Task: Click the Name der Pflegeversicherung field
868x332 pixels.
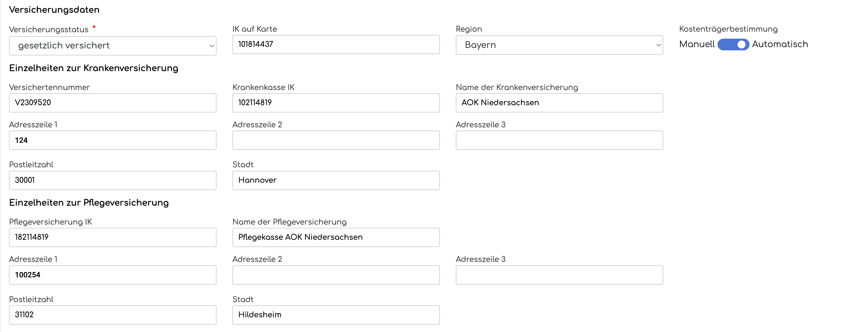Action: pyautogui.click(x=336, y=237)
